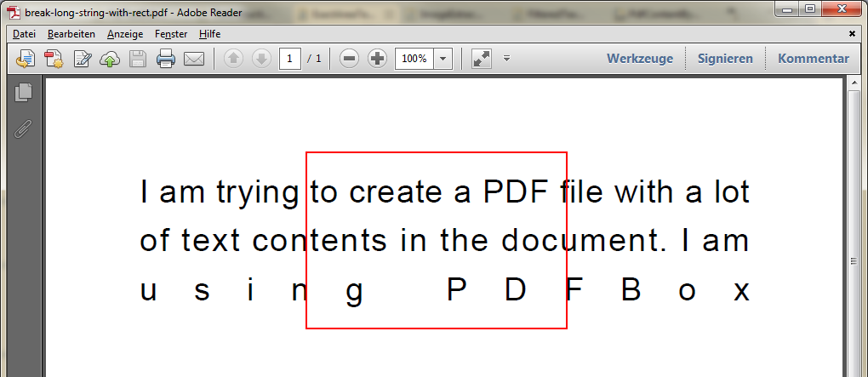This screenshot has height=377, width=868.
Task: Send file by email envelope icon
Action: click(194, 59)
